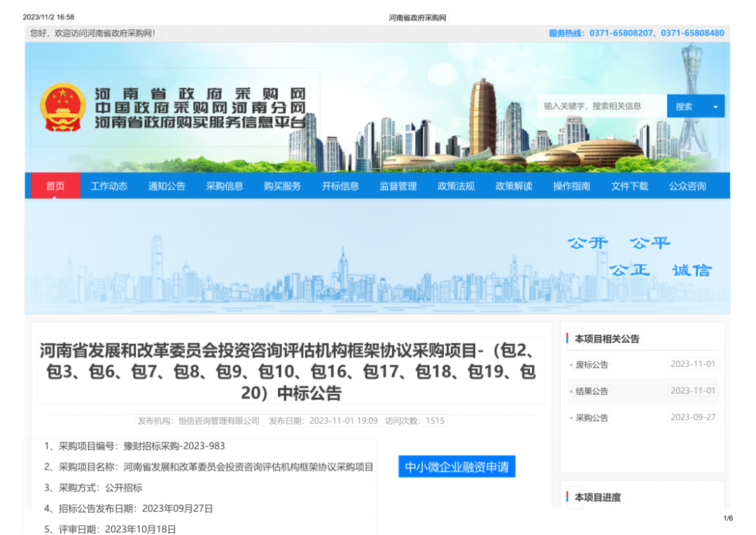Image resolution: width=756 pixels, height=535 pixels.
Task: Open the search type dropdown arrow
Action: [715, 106]
